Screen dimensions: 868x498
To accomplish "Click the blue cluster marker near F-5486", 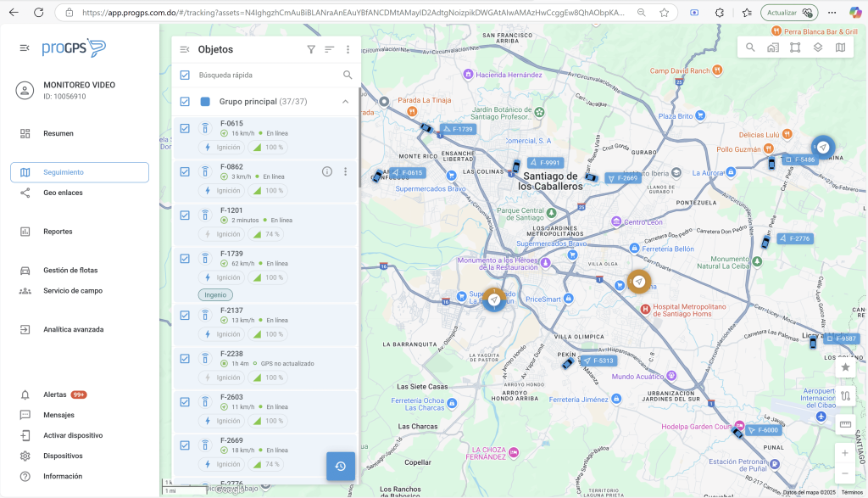I will (823, 148).
